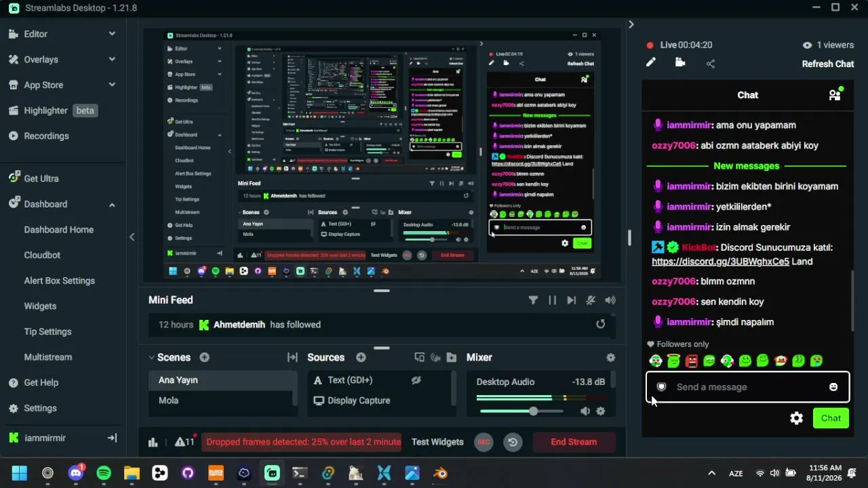Start recording with the REC button

(484, 442)
